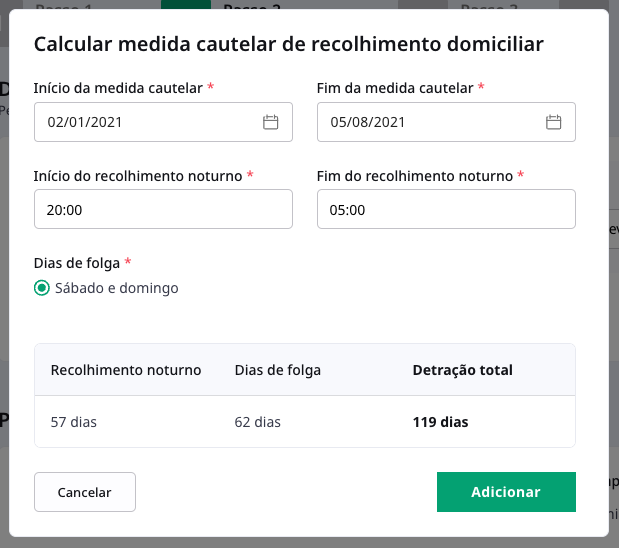The height and width of the screenshot is (548, 619).
Task: Click the dialog title Calcular medida cautelar
Action: tap(289, 44)
